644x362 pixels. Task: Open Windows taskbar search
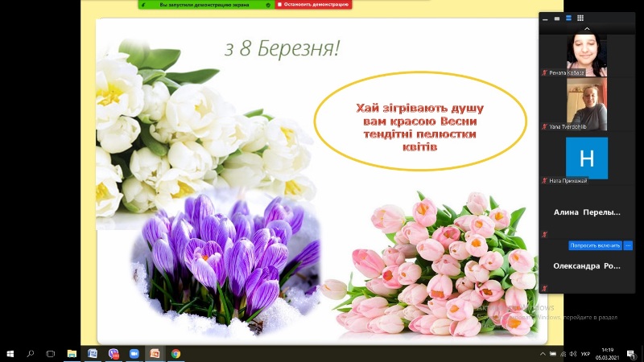click(x=31, y=354)
